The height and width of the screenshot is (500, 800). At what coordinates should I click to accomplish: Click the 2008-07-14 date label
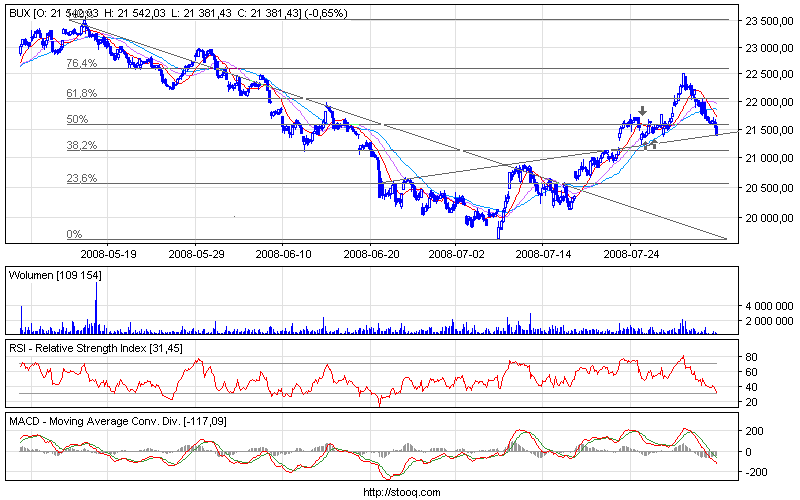tap(543, 254)
